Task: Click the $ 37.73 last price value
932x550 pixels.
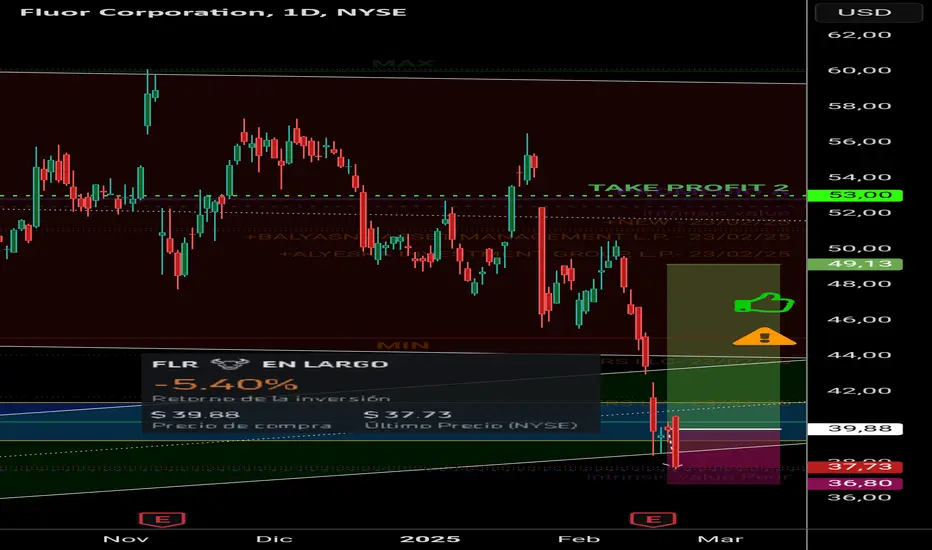Action: coord(408,414)
